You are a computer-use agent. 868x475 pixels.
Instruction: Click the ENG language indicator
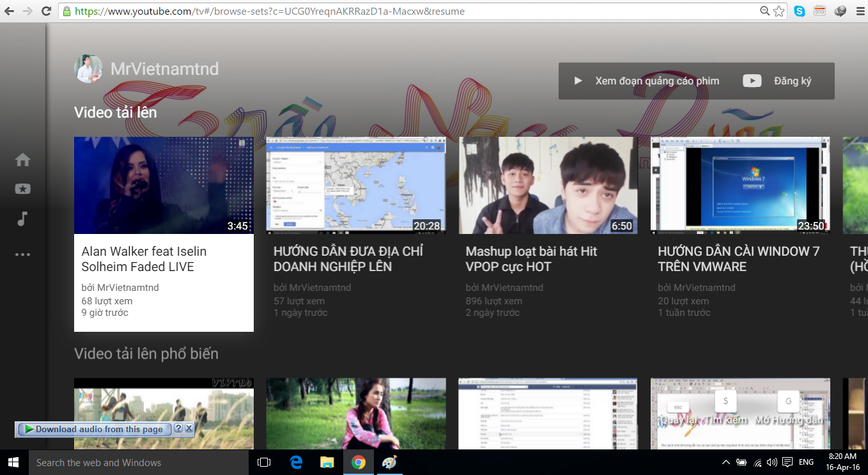click(x=807, y=462)
